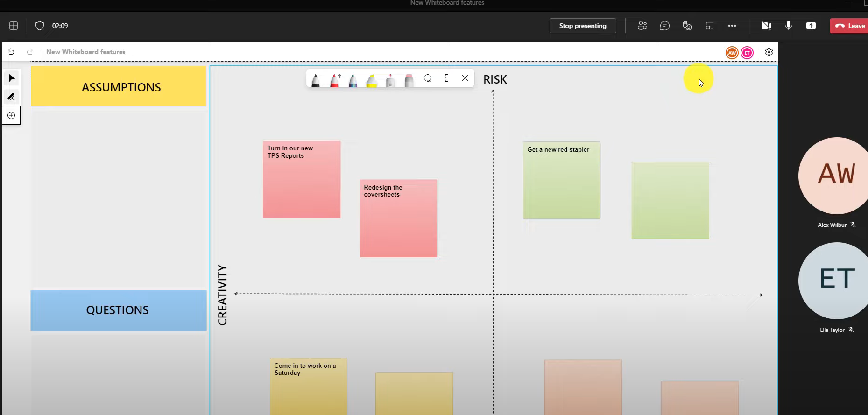The image size is (868, 415).
Task: Select the red pen tool
Action: [335, 80]
